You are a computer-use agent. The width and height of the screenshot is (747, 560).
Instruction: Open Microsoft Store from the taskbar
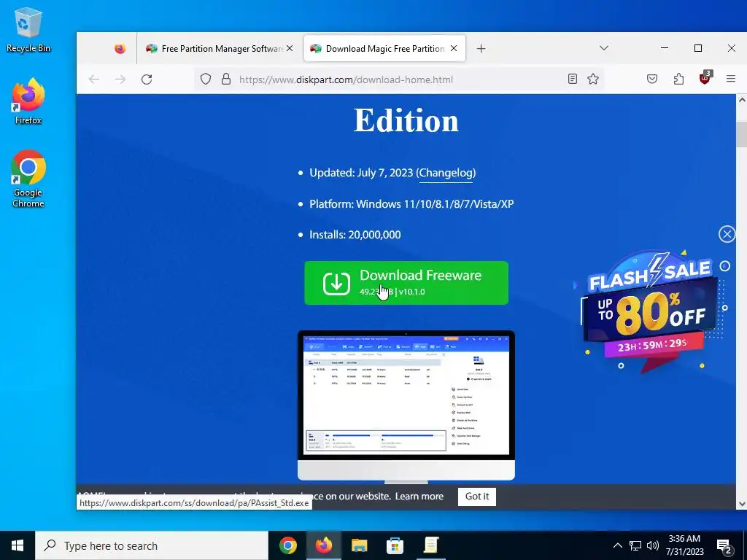click(x=395, y=545)
